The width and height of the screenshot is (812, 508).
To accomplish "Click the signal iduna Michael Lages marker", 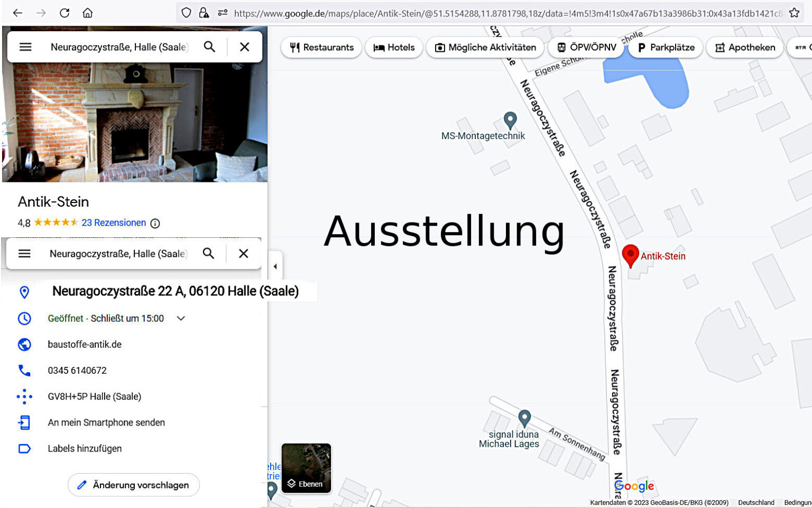I will coord(524,419).
